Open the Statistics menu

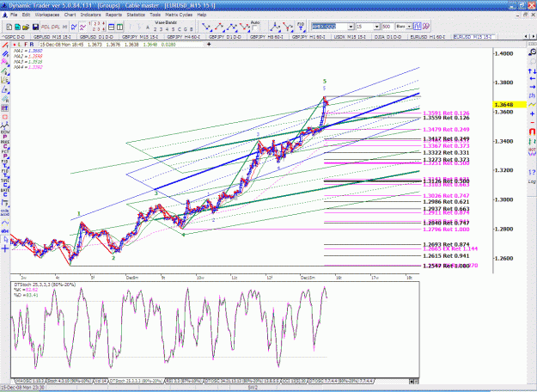136,15
